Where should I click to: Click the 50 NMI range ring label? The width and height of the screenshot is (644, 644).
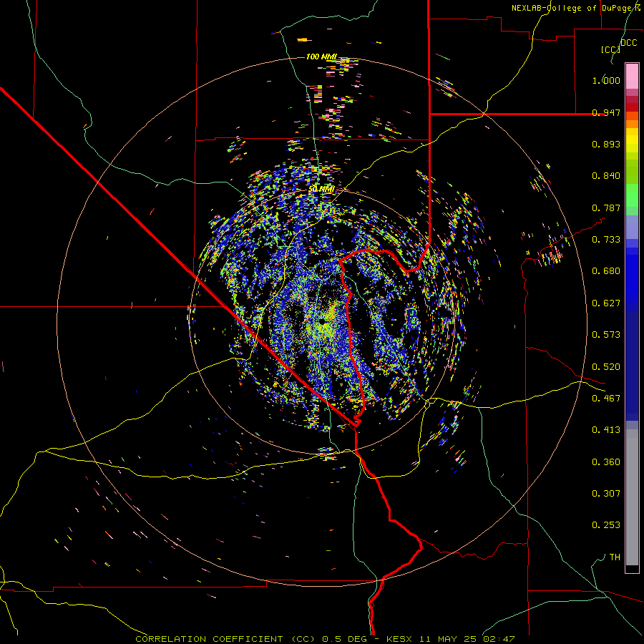(321, 190)
